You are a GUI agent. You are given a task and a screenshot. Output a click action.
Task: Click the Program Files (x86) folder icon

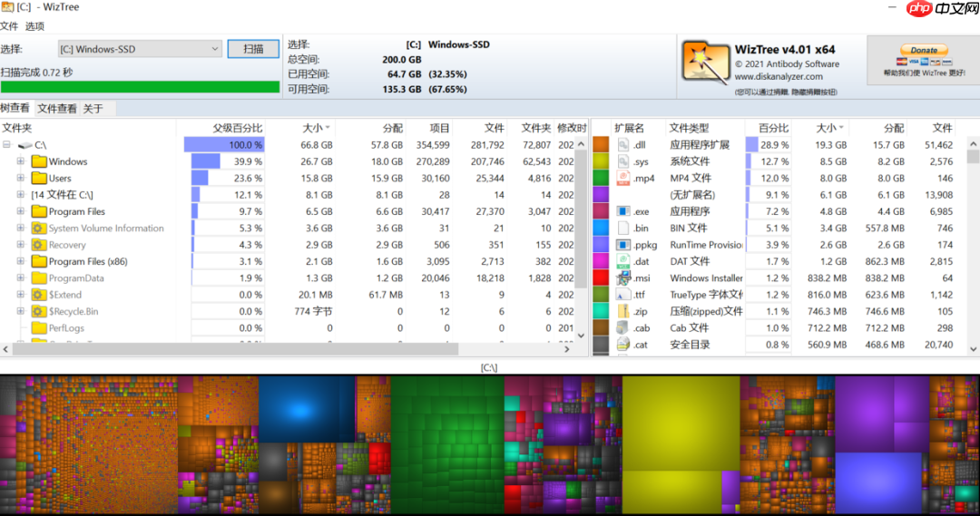(39, 261)
